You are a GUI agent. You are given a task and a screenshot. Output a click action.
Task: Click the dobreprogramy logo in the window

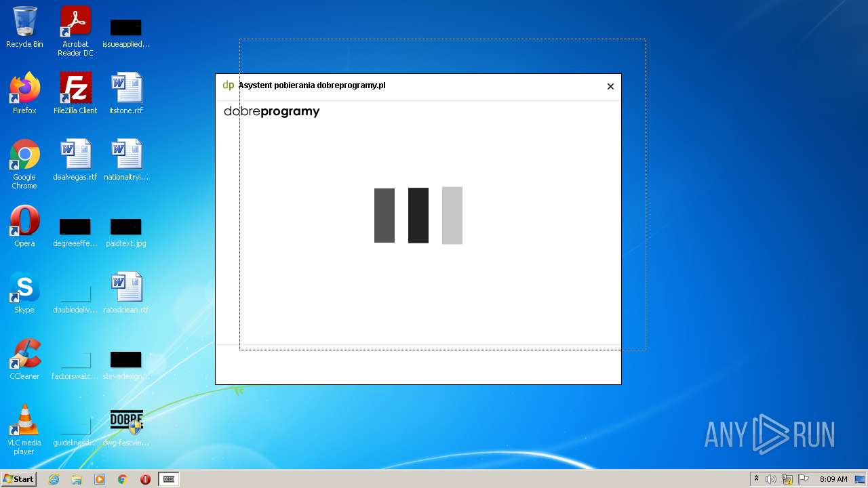point(271,112)
